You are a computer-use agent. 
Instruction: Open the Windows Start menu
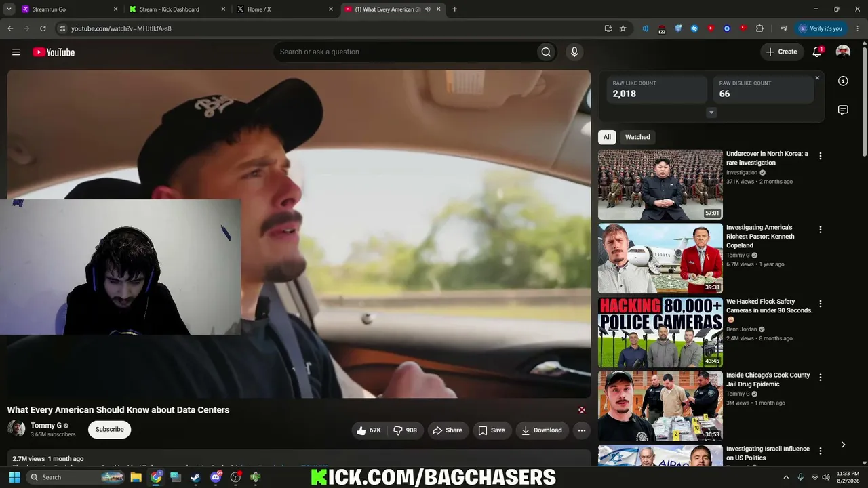[14, 477]
